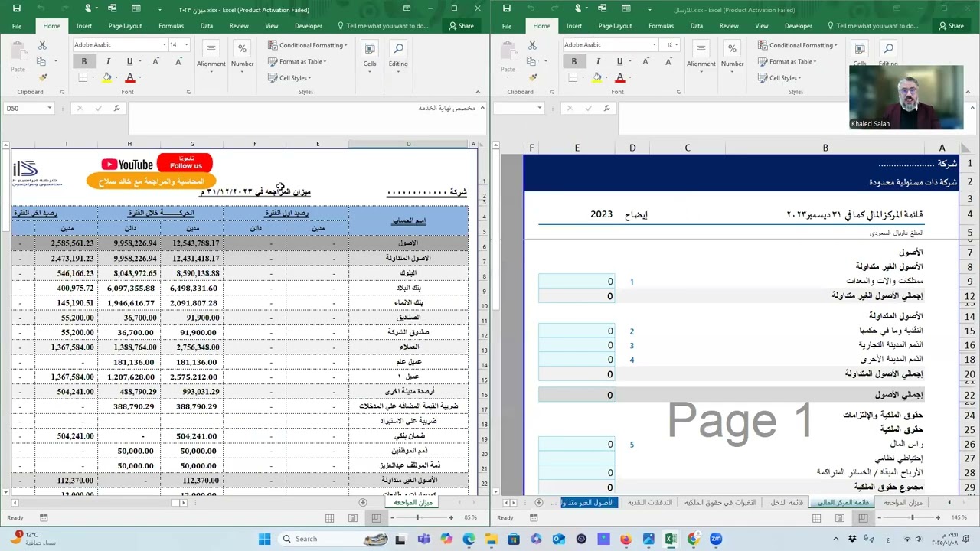
Task: Open Insert tab in left Excel window
Action: pos(84,25)
